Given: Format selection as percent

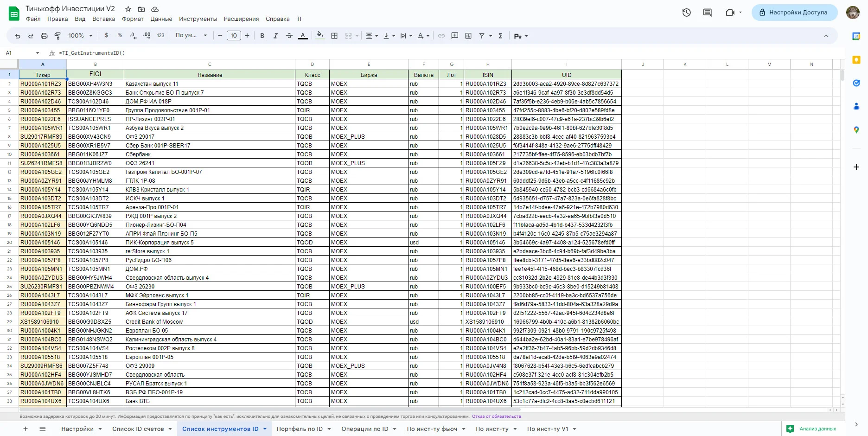Looking at the screenshot, I should click(120, 36).
